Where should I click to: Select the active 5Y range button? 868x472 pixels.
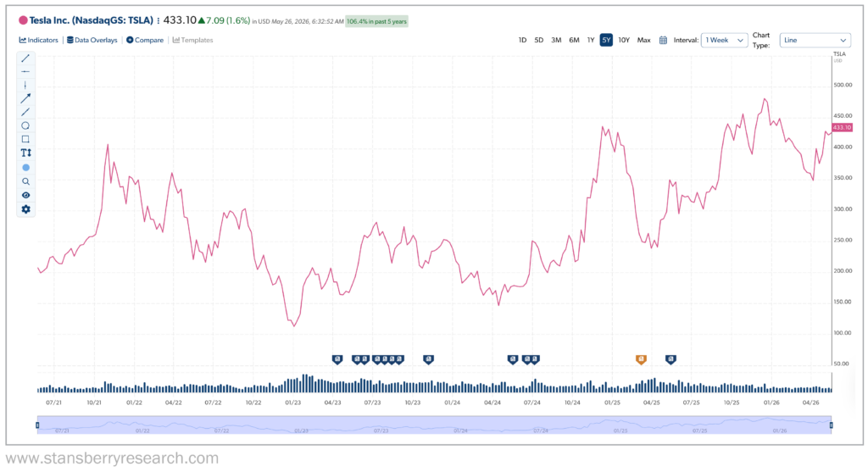606,41
